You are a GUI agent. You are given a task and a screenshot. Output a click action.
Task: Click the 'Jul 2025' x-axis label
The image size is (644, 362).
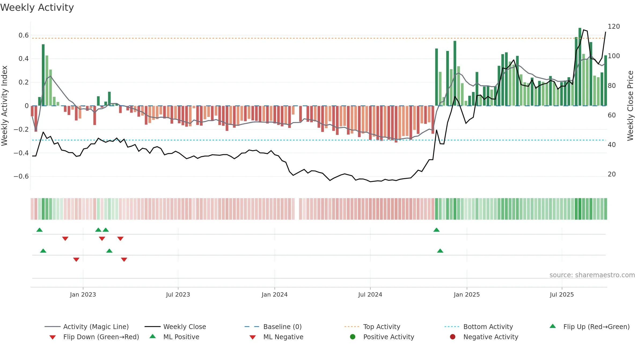coord(562,295)
